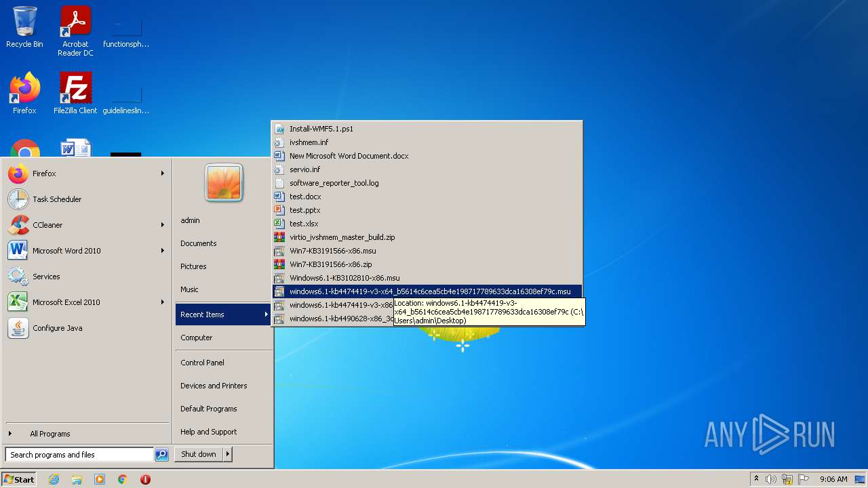Click the Firefox icon in Start menu
Viewport: 868px width, 488px height.
[x=18, y=174]
